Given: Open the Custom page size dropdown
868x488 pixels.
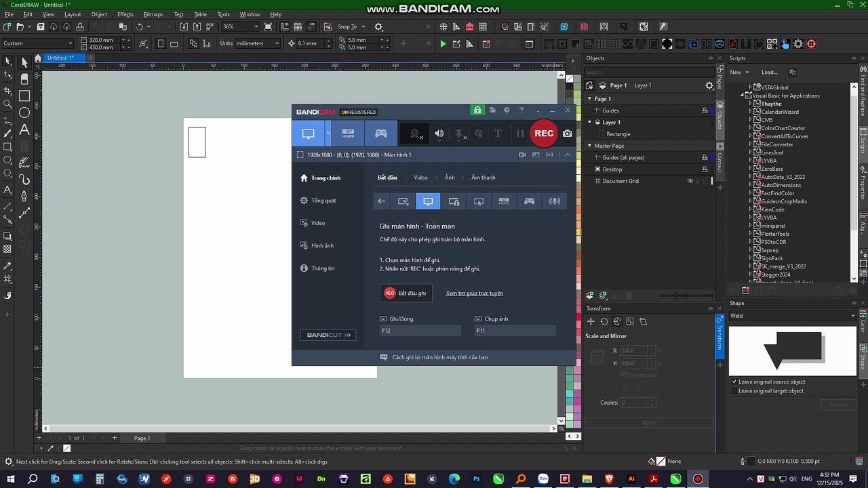Looking at the screenshot, I should (71, 43).
